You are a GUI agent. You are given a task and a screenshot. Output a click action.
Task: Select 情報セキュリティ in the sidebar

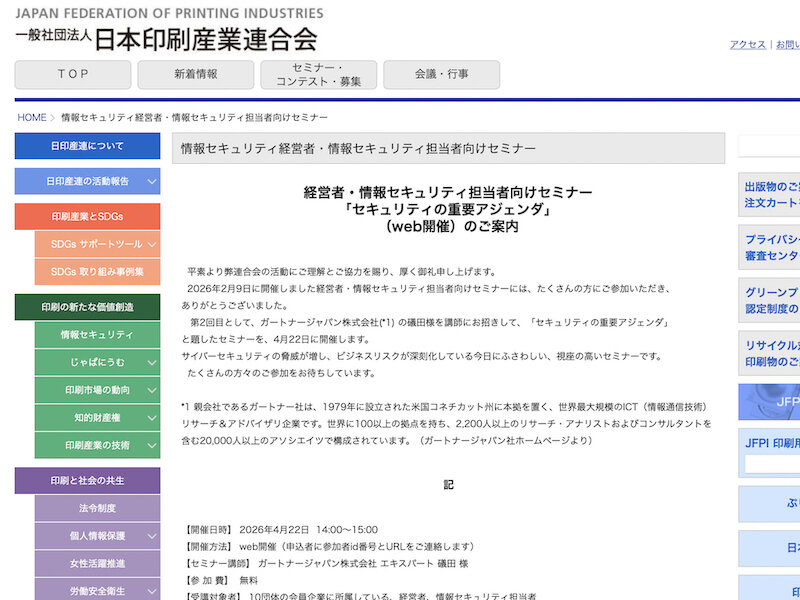coord(97,335)
